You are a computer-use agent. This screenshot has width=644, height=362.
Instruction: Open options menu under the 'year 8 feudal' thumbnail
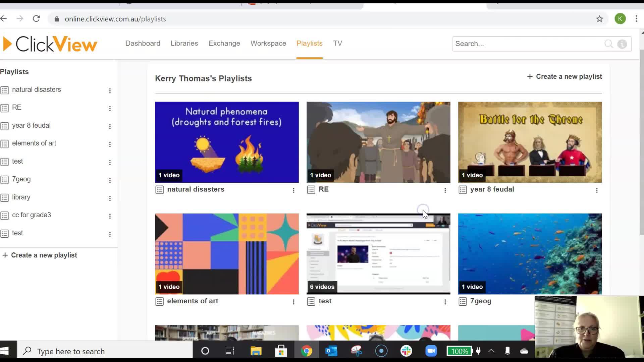(x=597, y=190)
